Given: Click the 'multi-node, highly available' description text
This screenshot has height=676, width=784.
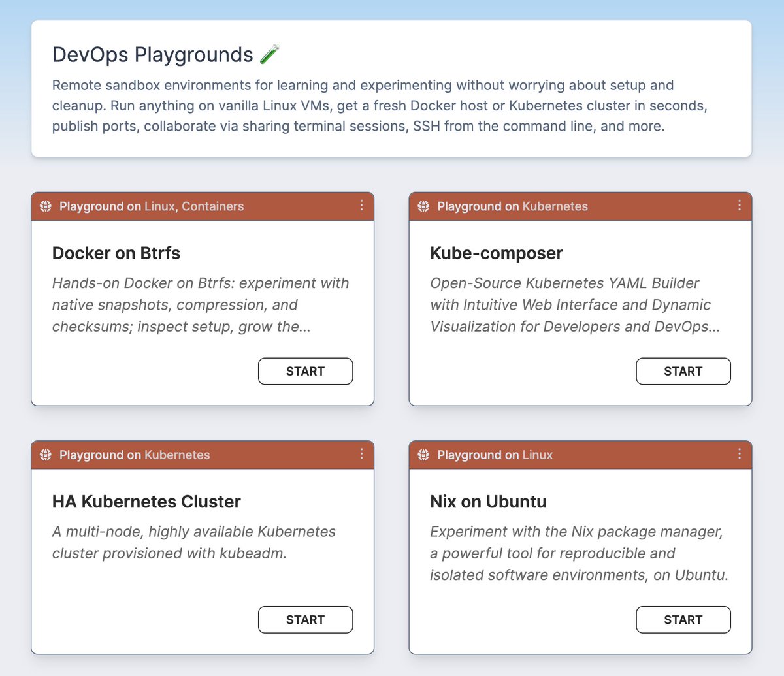Looking at the screenshot, I should (x=194, y=542).
